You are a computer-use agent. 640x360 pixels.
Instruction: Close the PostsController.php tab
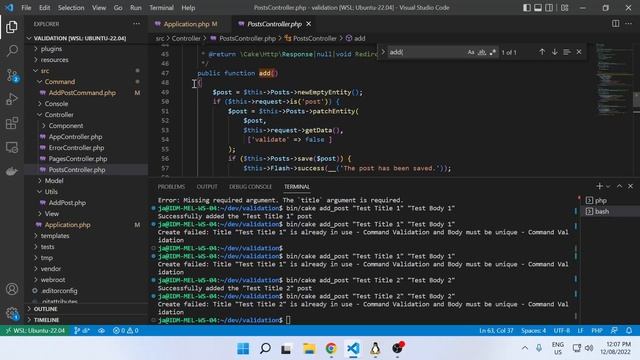click(x=309, y=24)
